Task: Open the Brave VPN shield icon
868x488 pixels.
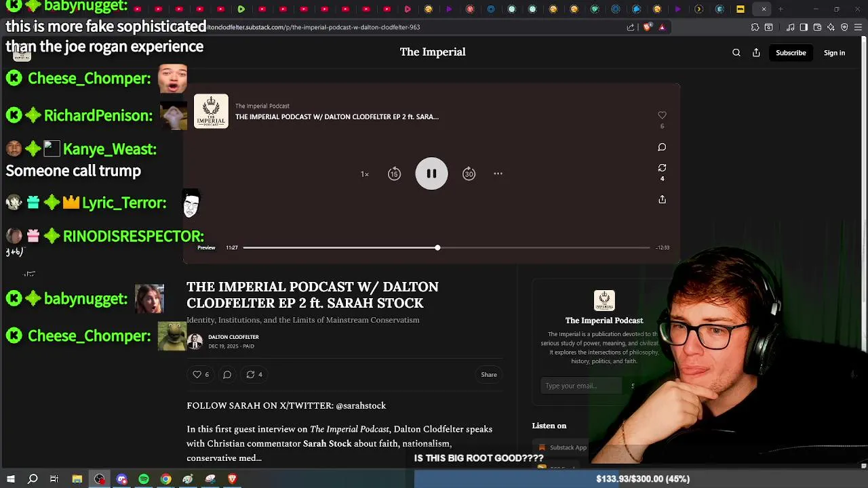Action: click(x=844, y=27)
